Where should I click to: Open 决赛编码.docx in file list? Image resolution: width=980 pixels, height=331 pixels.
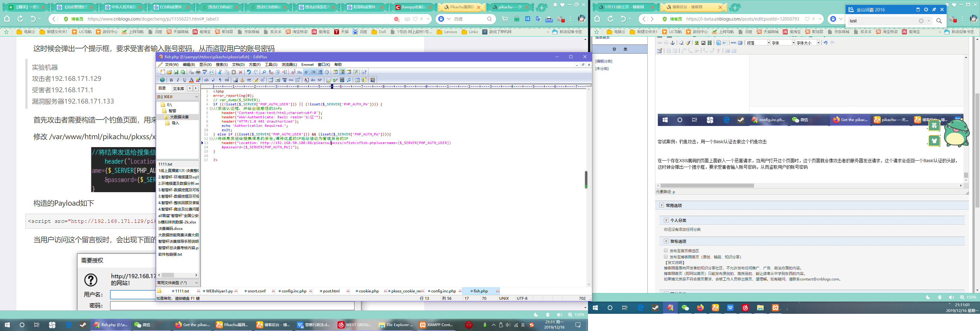coord(171,229)
